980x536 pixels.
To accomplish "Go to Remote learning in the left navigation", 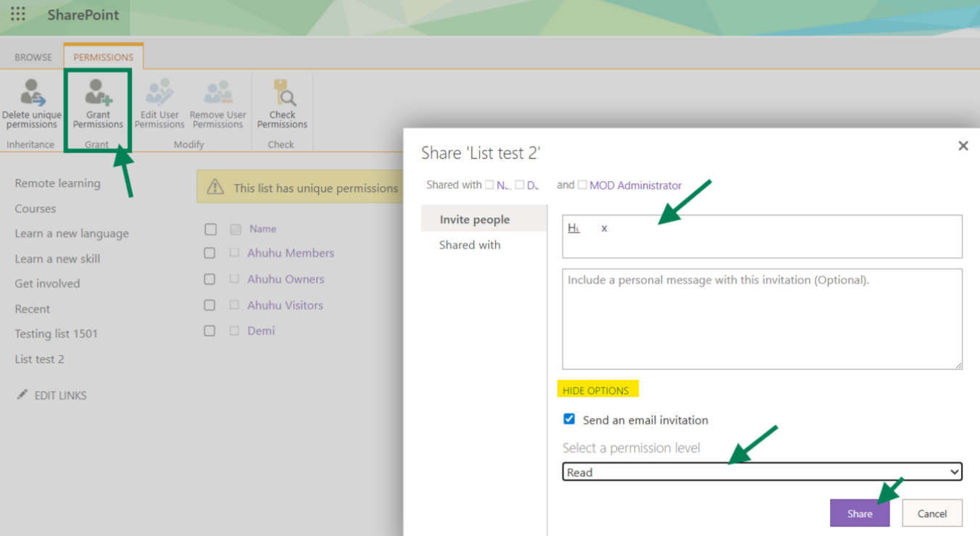I will click(x=58, y=183).
